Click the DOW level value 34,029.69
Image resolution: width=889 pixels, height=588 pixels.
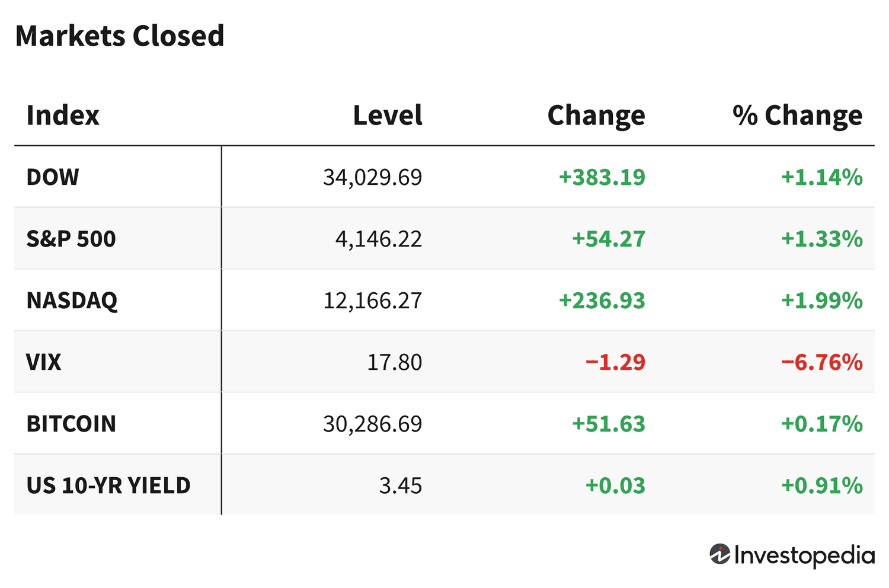pyautogui.click(x=372, y=177)
